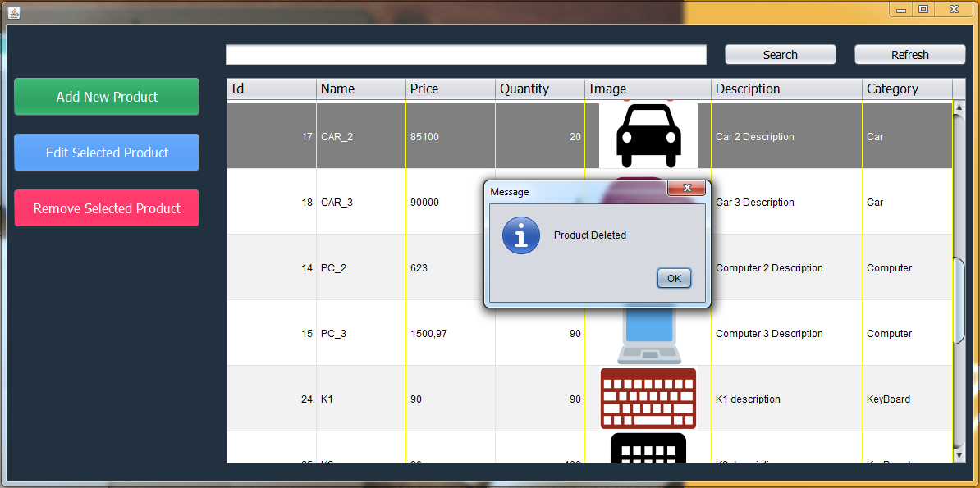The width and height of the screenshot is (980, 488).
Task: Click the Search button
Action: point(779,54)
